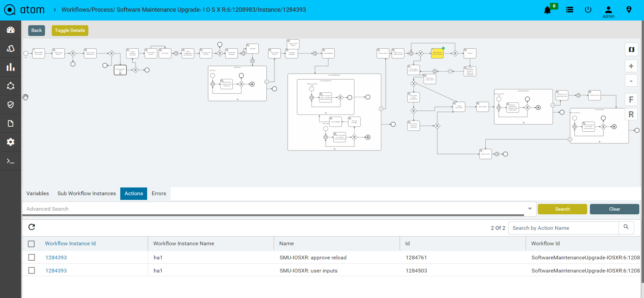
Task: Click the yellow Search button
Action: pyautogui.click(x=562, y=209)
